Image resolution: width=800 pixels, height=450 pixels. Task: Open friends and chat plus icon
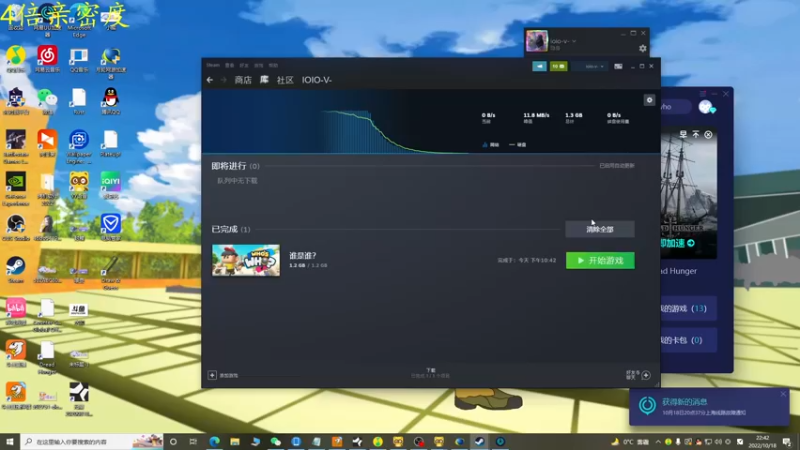coord(646,375)
